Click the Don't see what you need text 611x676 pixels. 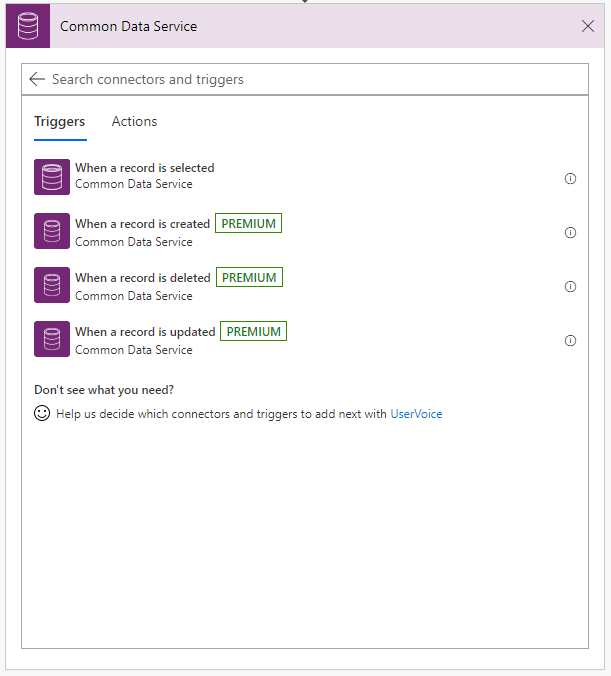tap(104, 390)
